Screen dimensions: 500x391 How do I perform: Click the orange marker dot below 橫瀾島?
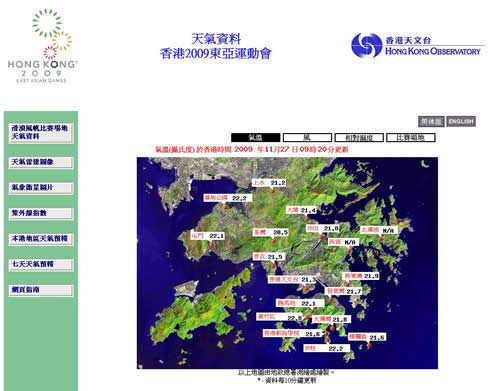point(369,346)
